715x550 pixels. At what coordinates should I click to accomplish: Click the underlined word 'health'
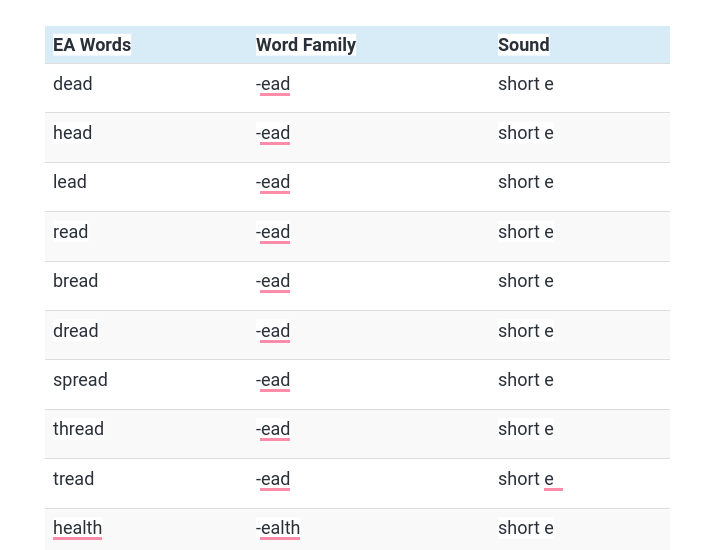[x=78, y=528]
